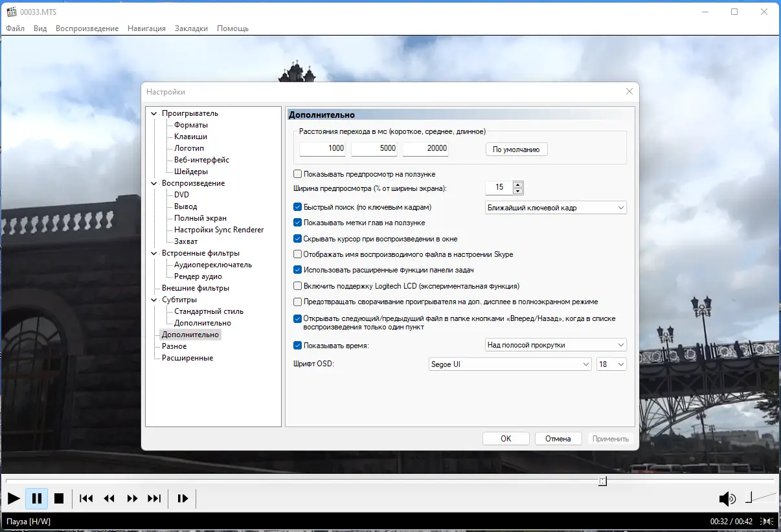Enable Logitech LCD support checkbox

[298, 286]
